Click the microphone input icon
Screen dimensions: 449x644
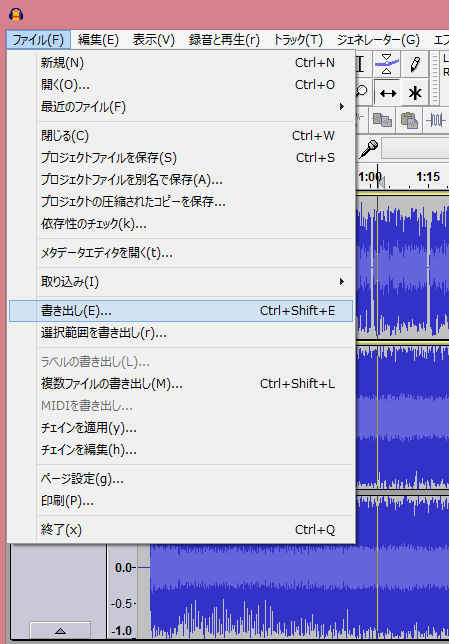[x=368, y=149]
